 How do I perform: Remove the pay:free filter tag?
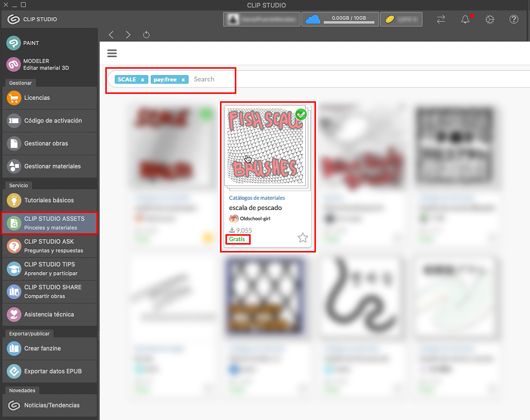(x=183, y=80)
